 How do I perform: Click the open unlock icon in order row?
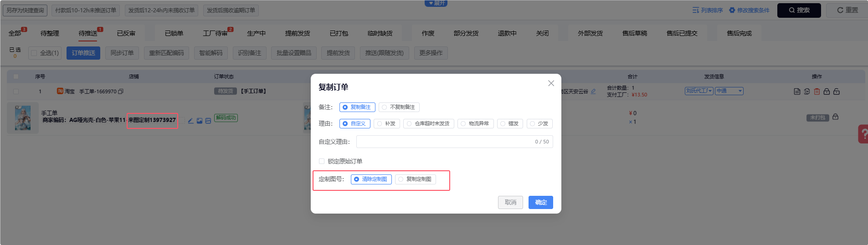click(837, 92)
